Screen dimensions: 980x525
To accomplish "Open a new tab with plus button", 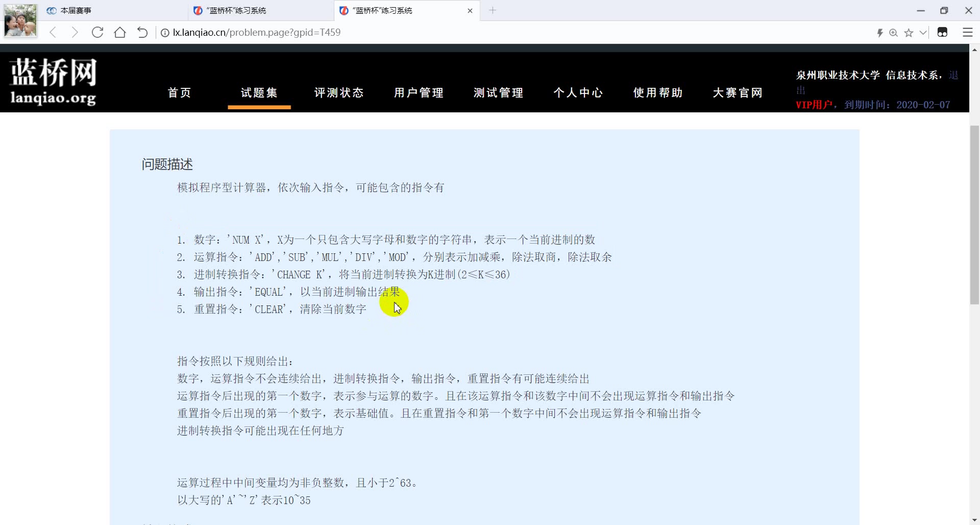I will (493, 10).
